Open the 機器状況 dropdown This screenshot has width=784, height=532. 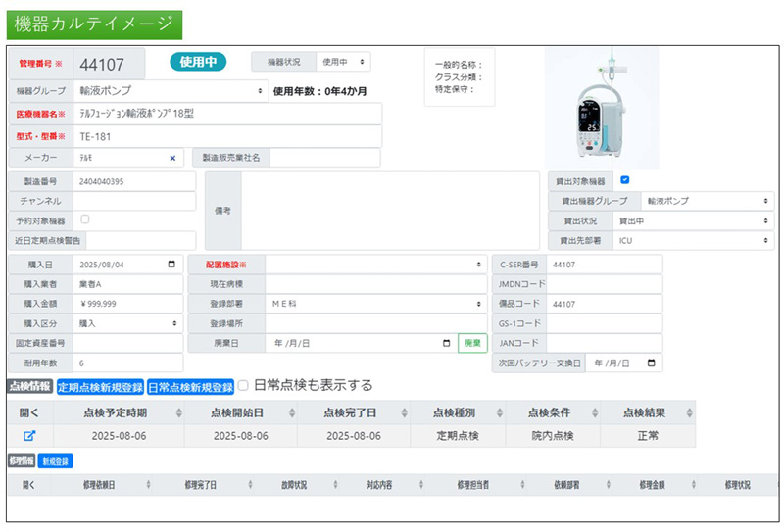[x=343, y=62]
